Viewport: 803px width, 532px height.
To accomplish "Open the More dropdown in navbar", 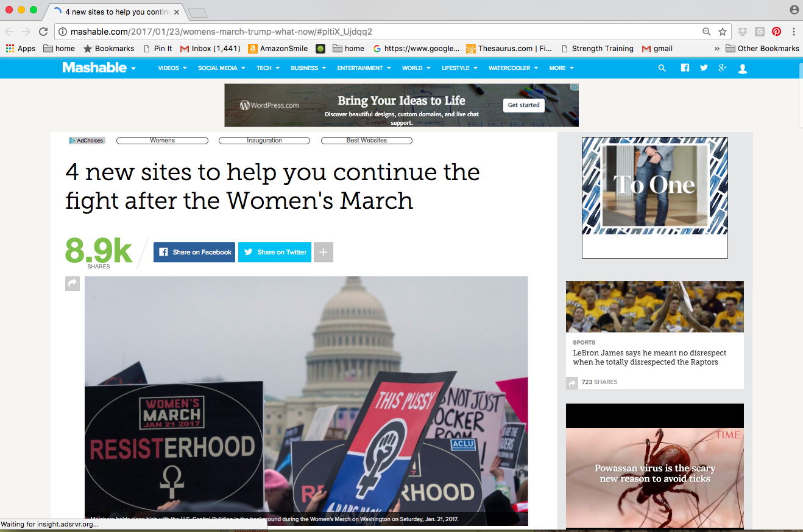I will (x=561, y=68).
